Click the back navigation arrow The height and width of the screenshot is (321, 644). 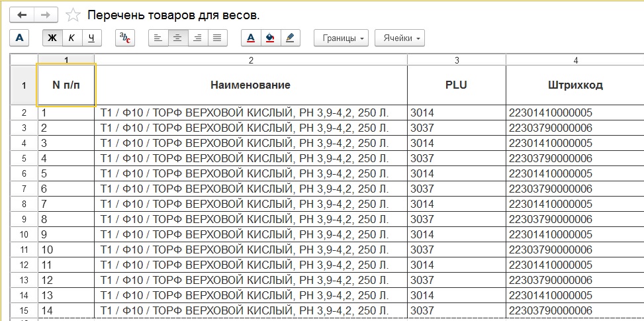pos(22,15)
